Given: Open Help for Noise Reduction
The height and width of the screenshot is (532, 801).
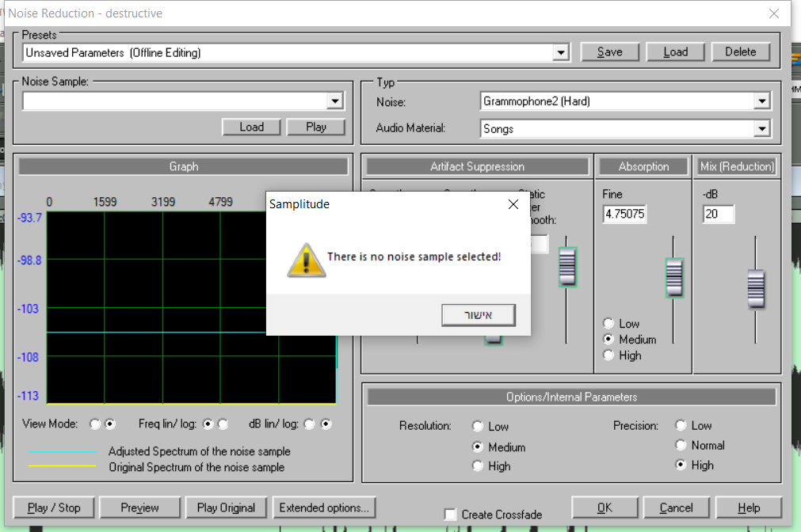Looking at the screenshot, I should 749,508.
